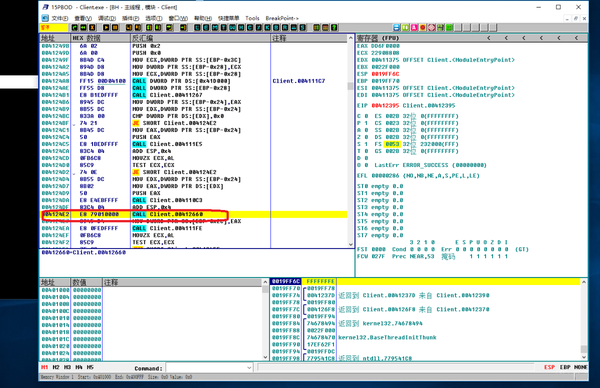
Task: Switch to memory window tab M1
Action: (45, 367)
